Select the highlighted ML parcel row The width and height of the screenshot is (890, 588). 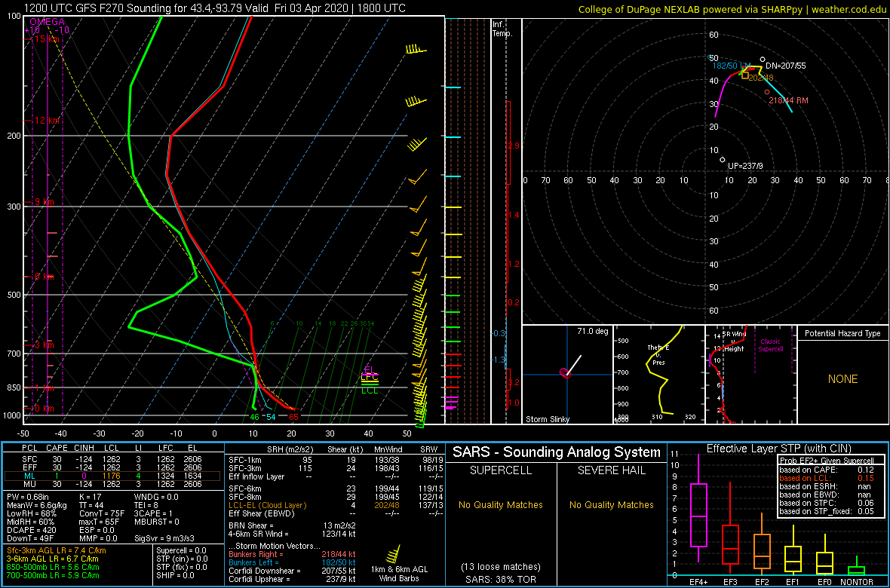pyautogui.click(x=113, y=475)
